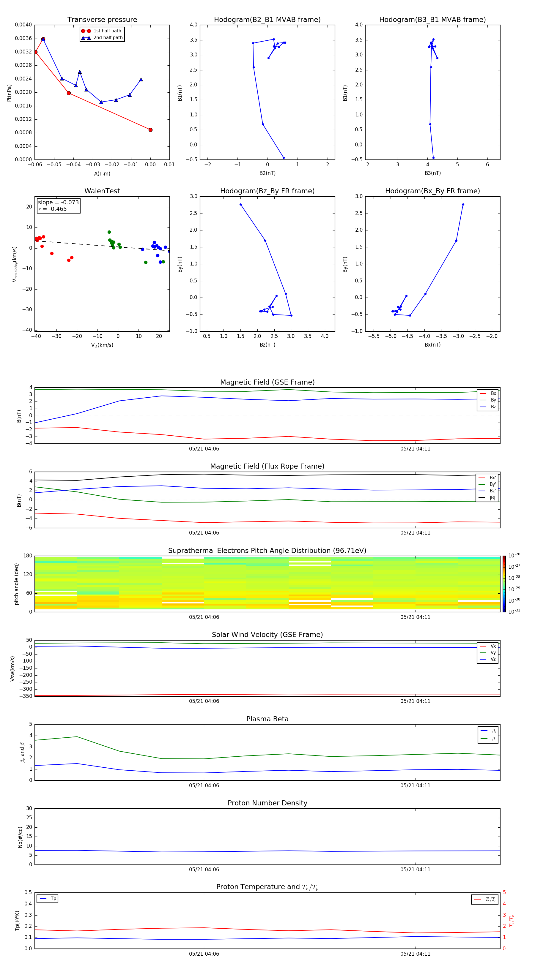
Task: Click the 'Proton Number Density' title
Action: point(267,804)
